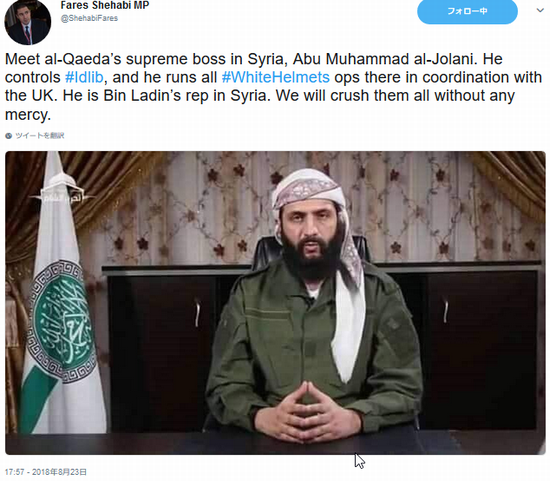Click the globe icon beside tweet translation
550x481 pixels.
click(9, 136)
